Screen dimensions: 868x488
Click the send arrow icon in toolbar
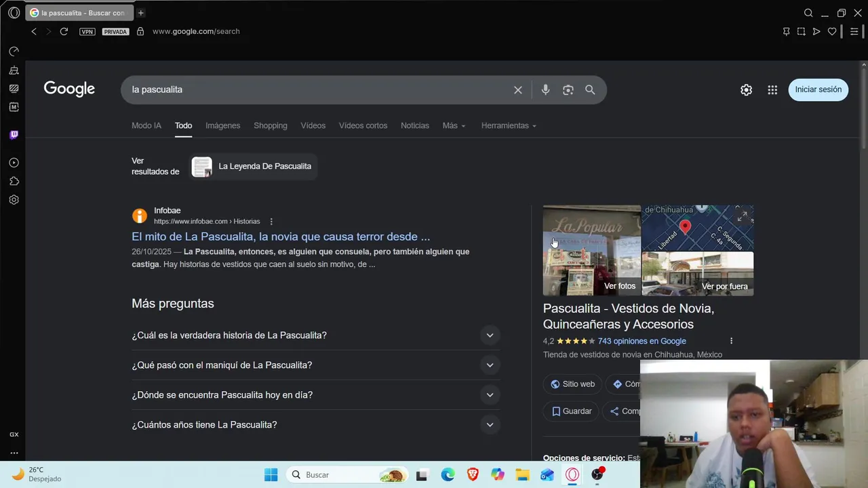[816, 31]
